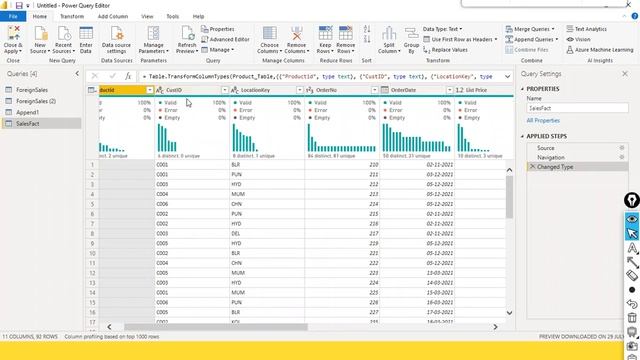The width and height of the screenshot is (640, 360).
Task: Collapse the PROPERTIES section
Action: (522, 89)
